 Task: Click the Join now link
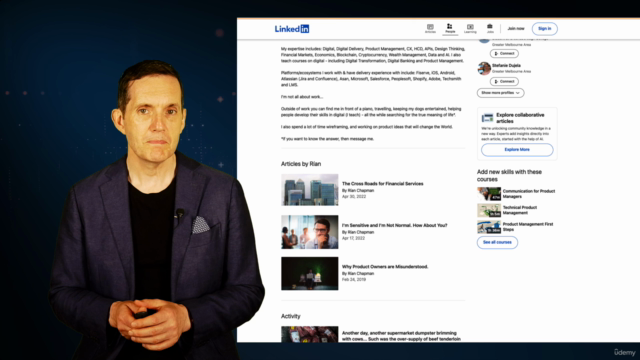click(516, 29)
